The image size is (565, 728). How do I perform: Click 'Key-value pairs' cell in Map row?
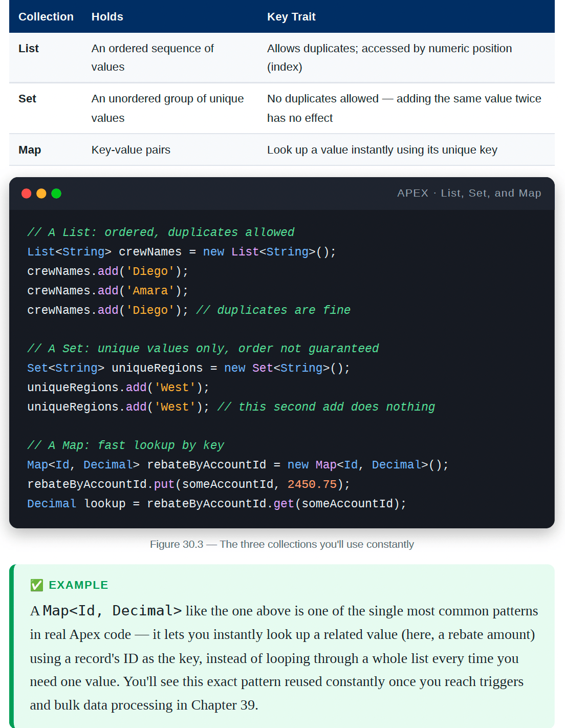point(131,150)
